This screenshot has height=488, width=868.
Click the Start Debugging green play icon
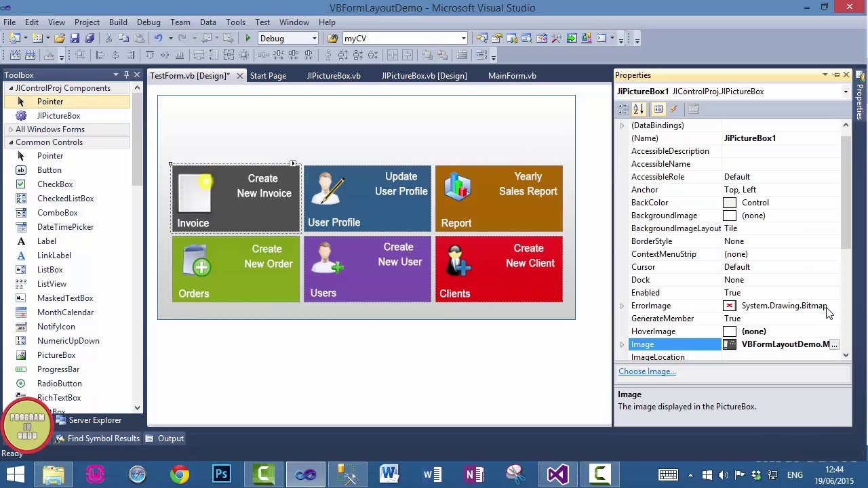pos(248,39)
